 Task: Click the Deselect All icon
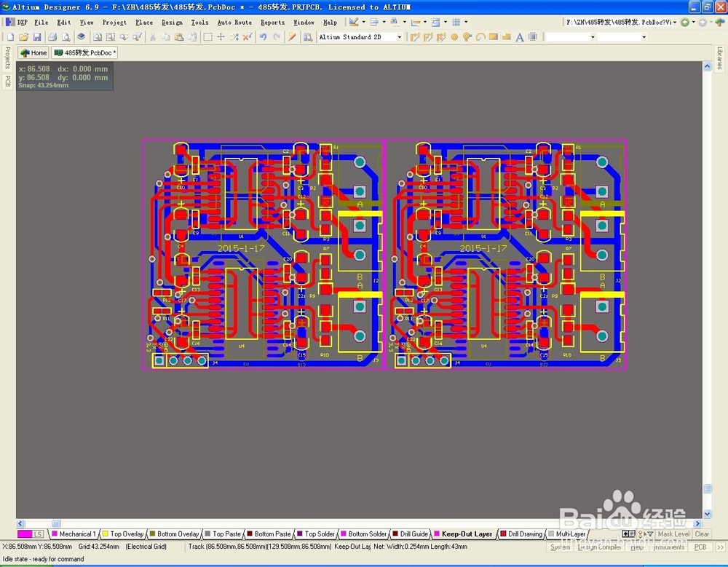pos(234,36)
